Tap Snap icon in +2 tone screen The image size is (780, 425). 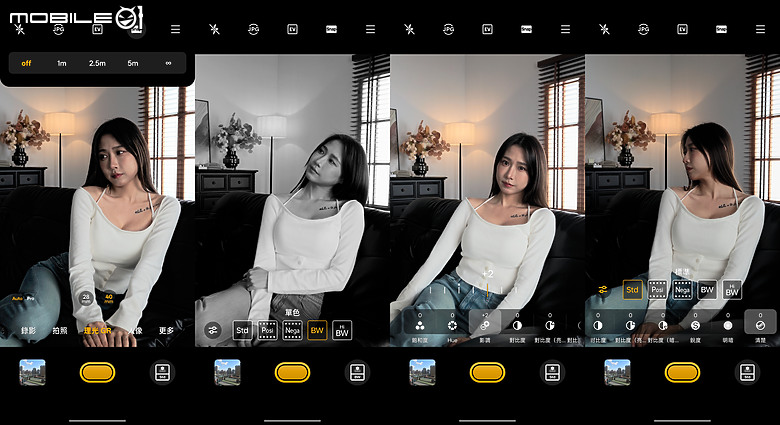(x=526, y=29)
